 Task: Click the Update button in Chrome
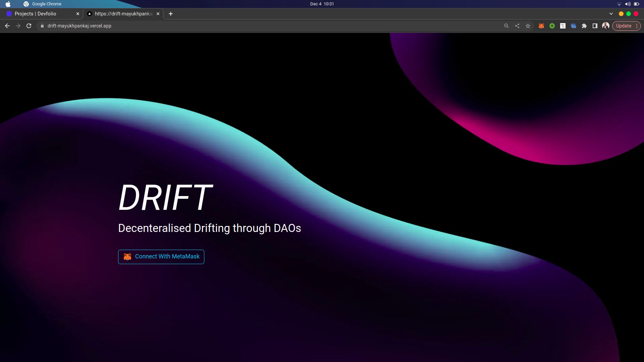point(624,26)
